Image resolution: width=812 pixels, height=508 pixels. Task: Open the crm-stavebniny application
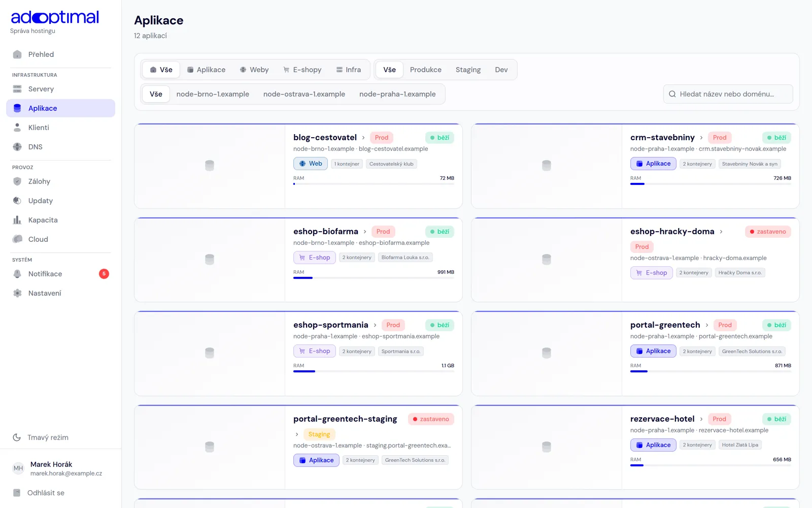pos(662,138)
